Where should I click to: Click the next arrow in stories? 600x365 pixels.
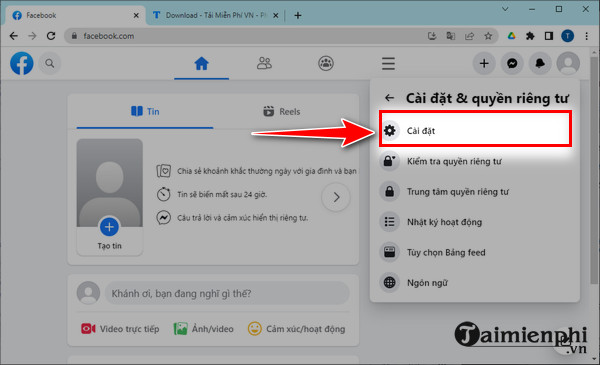tap(336, 197)
